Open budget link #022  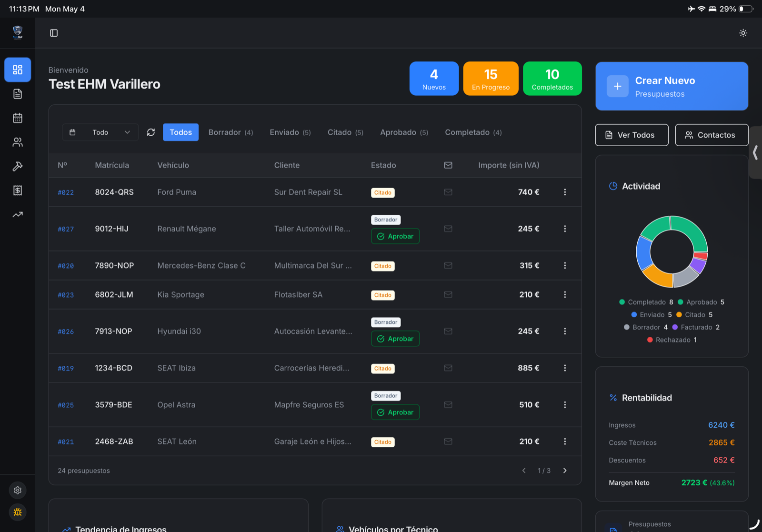(x=66, y=192)
